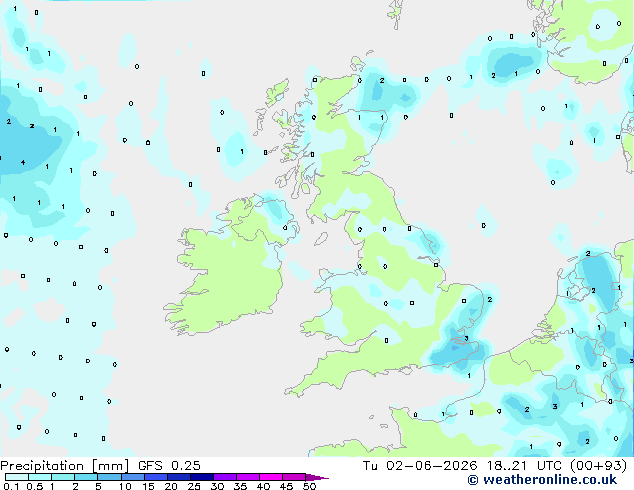Click the 15–20 mm legend color swatch
The height and width of the screenshot is (490, 634).
155,477
